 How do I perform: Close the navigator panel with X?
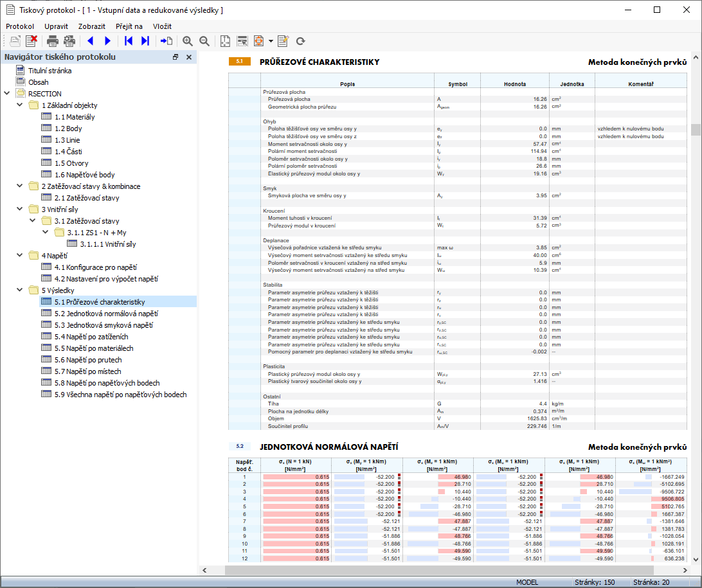click(x=189, y=57)
